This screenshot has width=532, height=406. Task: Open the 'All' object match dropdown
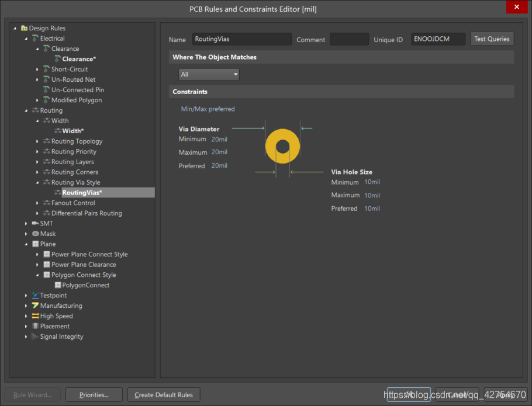pos(209,75)
